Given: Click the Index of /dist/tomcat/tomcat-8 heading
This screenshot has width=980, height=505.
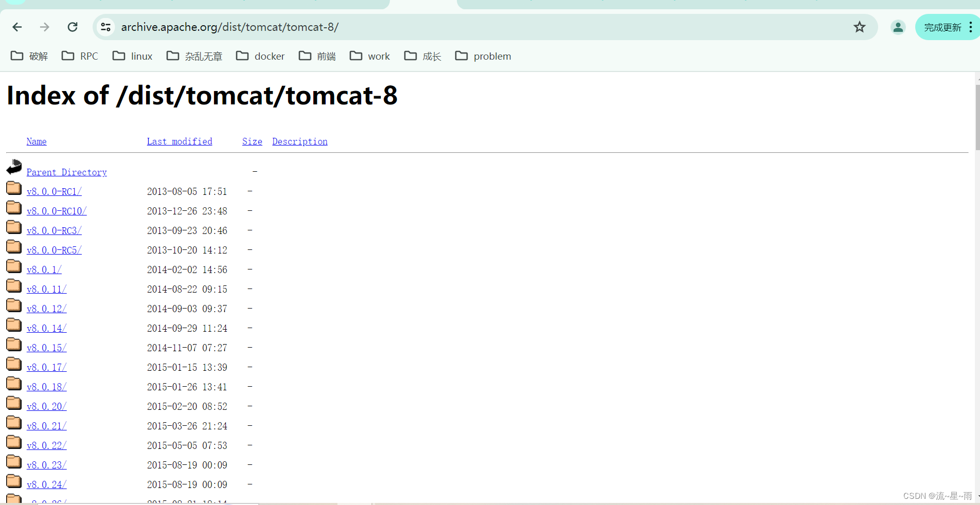Looking at the screenshot, I should tap(202, 96).
